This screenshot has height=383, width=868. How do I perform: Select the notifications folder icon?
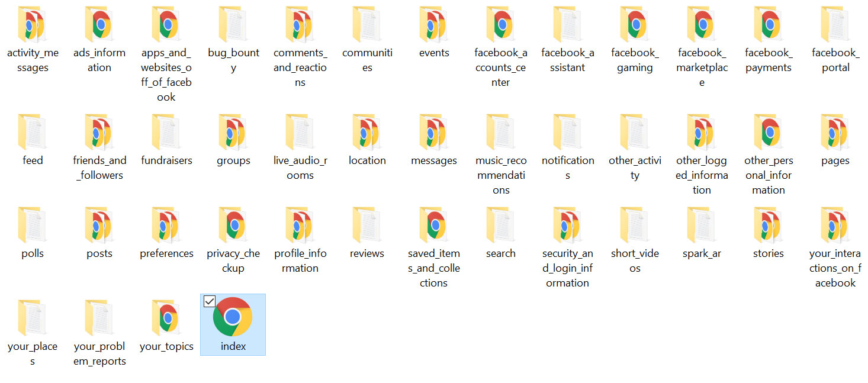tap(568, 132)
